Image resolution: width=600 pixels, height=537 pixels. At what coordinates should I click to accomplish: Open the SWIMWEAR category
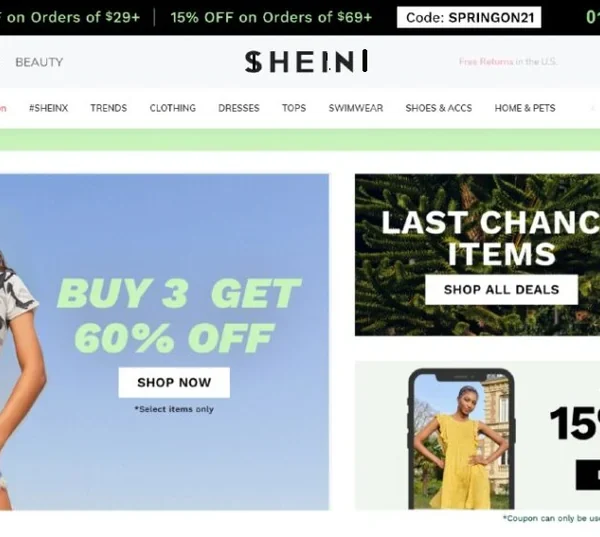[356, 108]
